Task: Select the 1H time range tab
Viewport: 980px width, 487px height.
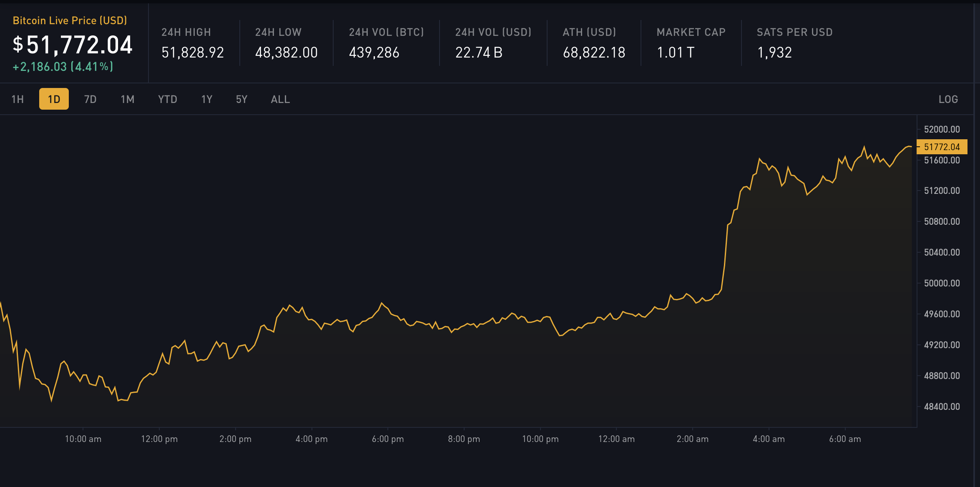Action: (x=18, y=99)
